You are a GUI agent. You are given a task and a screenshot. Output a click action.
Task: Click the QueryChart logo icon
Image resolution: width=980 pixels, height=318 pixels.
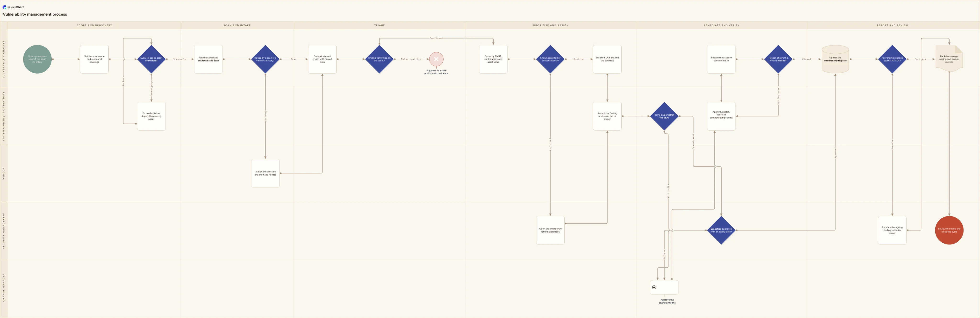5,7
